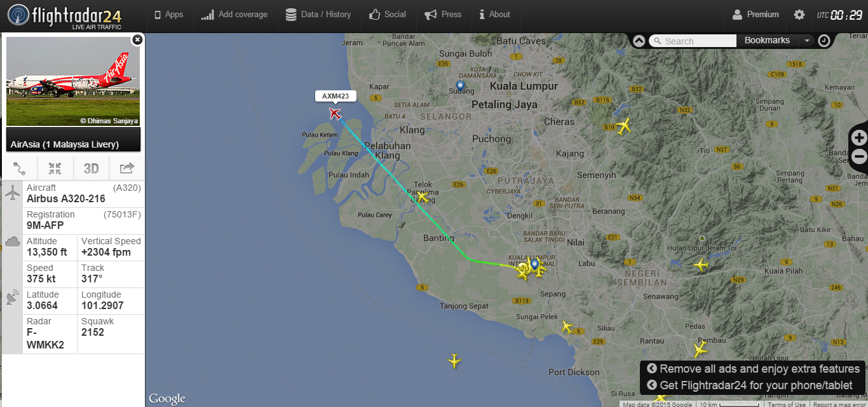The height and width of the screenshot is (407, 868).
Task: Share this flight via share icon
Action: pos(127,169)
